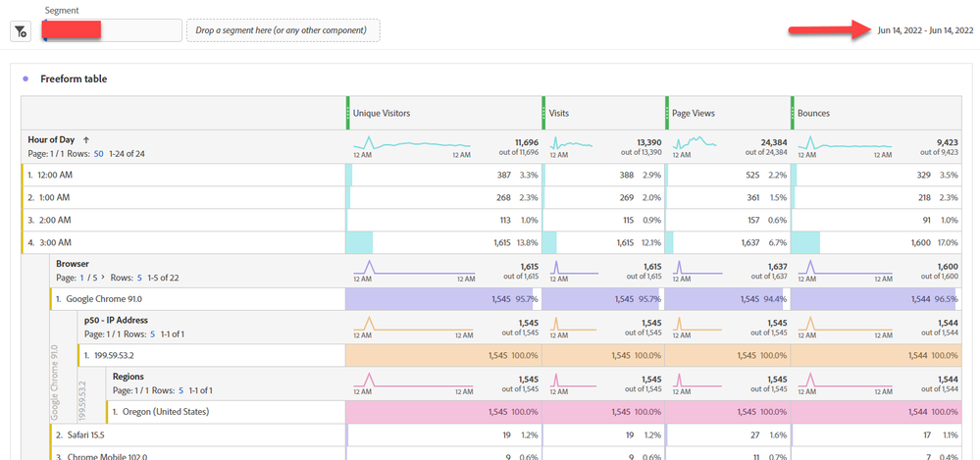This screenshot has width=980, height=460.
Task: Click the redacted segment field
Action: point(111,30)
